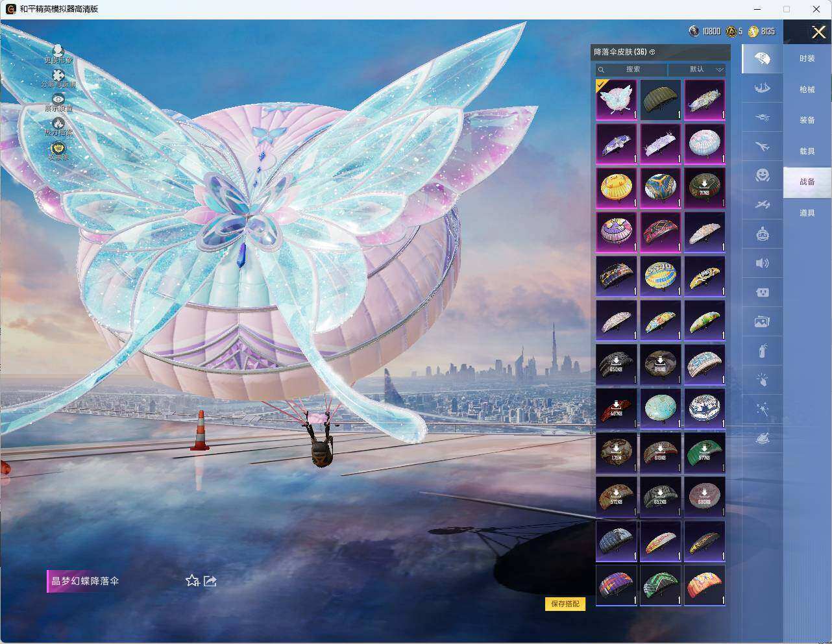
Task: Click the flame 热力档案 icon
Action: [x=58, y=123]
